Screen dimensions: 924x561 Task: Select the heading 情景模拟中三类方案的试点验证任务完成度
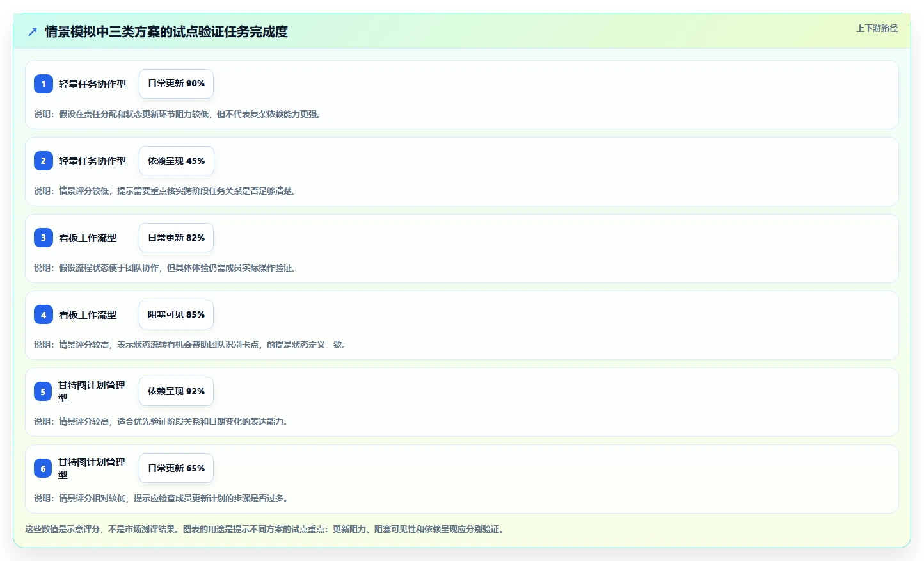click(x=166, y=31)
